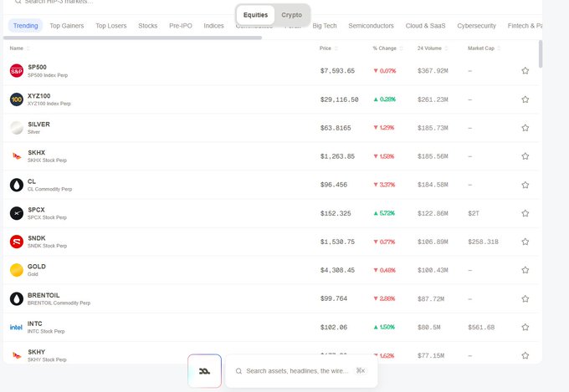Click SPCX market cap $2T
The image size is (569, 392).
(474, 213)
